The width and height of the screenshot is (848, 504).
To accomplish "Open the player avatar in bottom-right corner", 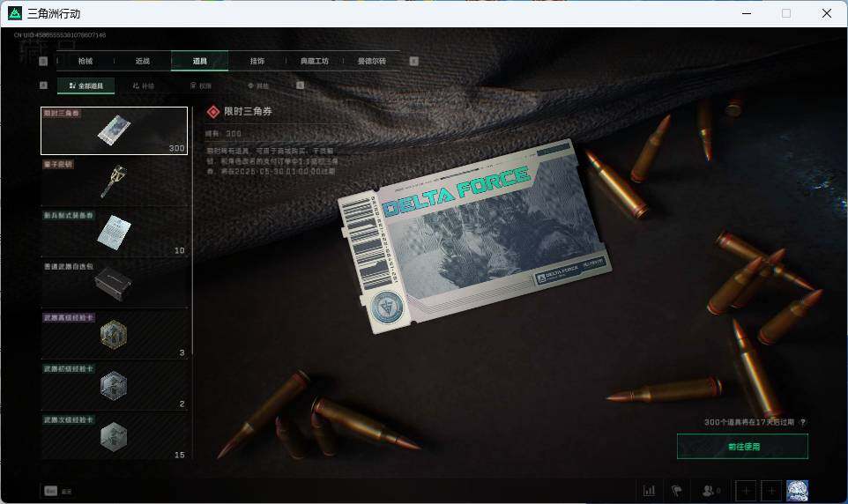I will (x=797, y=491).
